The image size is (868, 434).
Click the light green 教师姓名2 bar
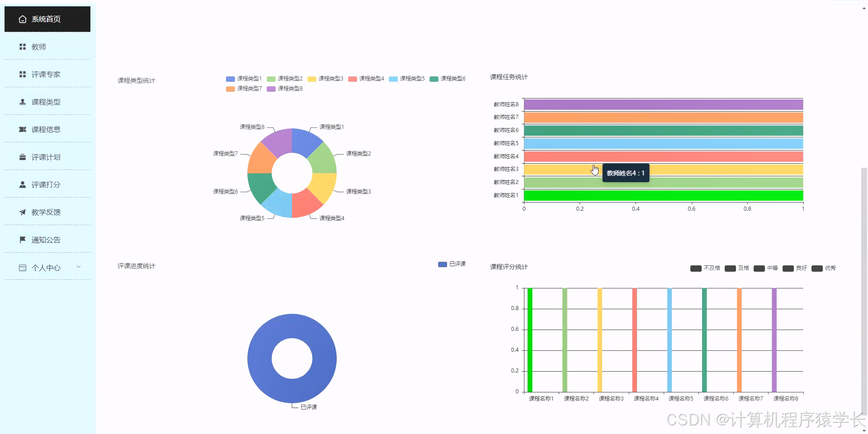pyautogui.click(x=663, y=183)
